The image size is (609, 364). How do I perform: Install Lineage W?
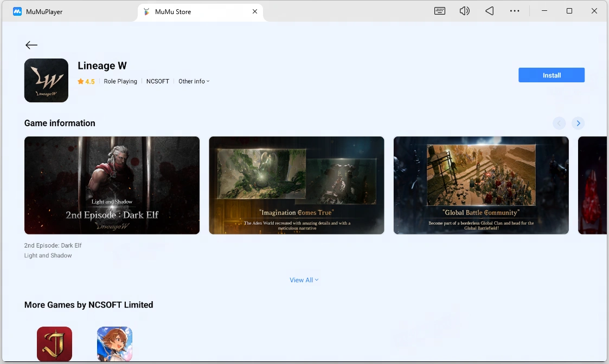pos(551,75)
